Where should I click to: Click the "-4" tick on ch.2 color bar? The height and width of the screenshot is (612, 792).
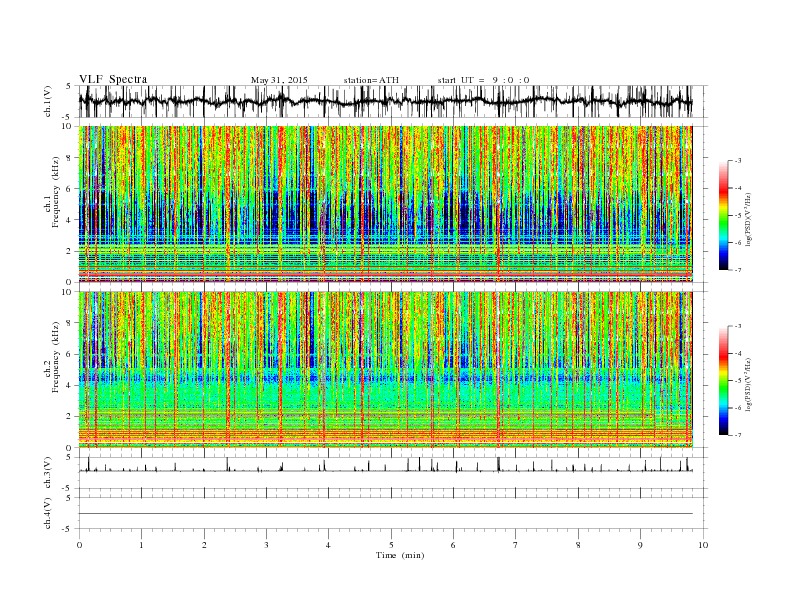pyautogui.click(x=738, y=353)
